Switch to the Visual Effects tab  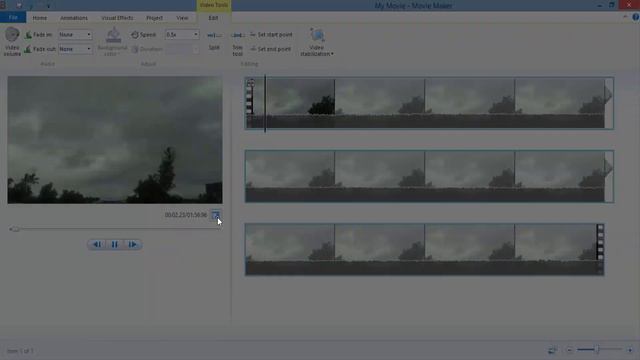[x=117, y=18]
